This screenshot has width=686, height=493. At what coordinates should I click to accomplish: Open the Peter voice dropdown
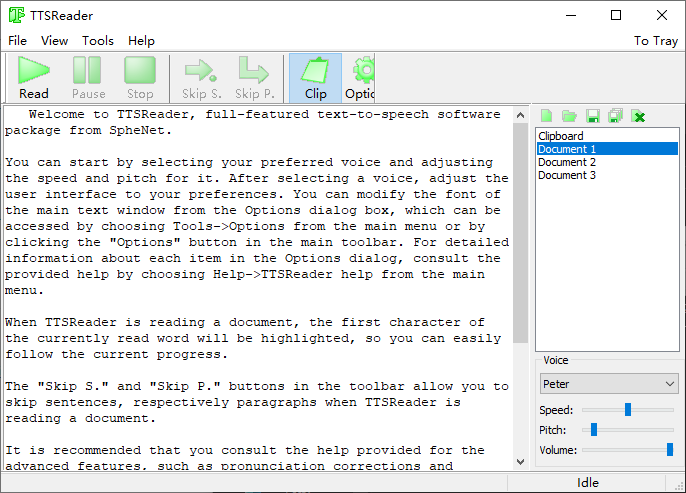pyautogui.click(x=608, y=384)
